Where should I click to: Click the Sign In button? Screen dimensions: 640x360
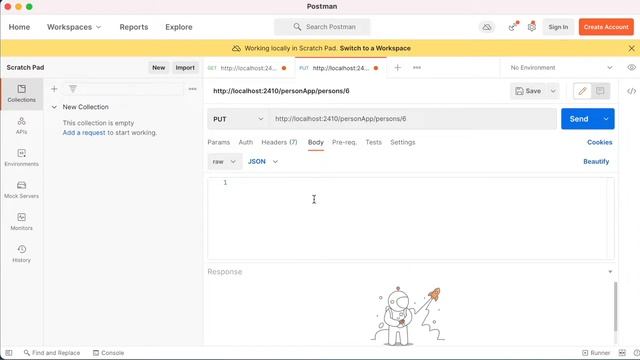[558, 27]
